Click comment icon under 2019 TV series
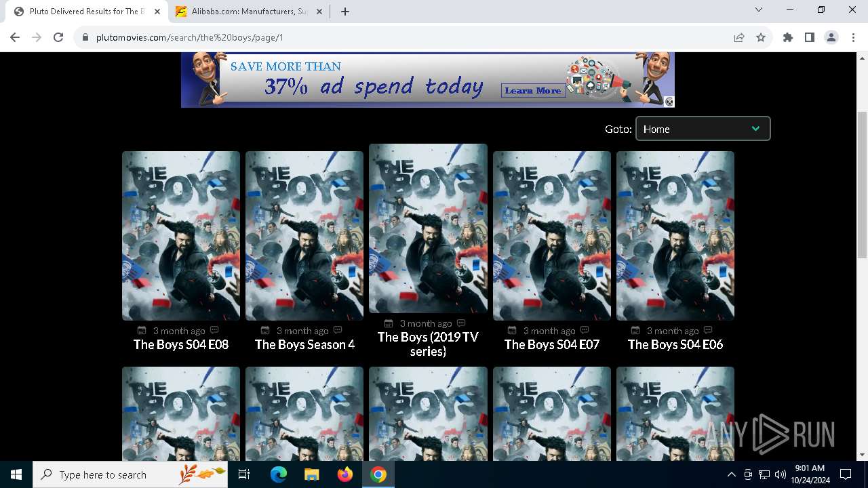This screenshot has height=488, width=868. (x=461, y=323)
